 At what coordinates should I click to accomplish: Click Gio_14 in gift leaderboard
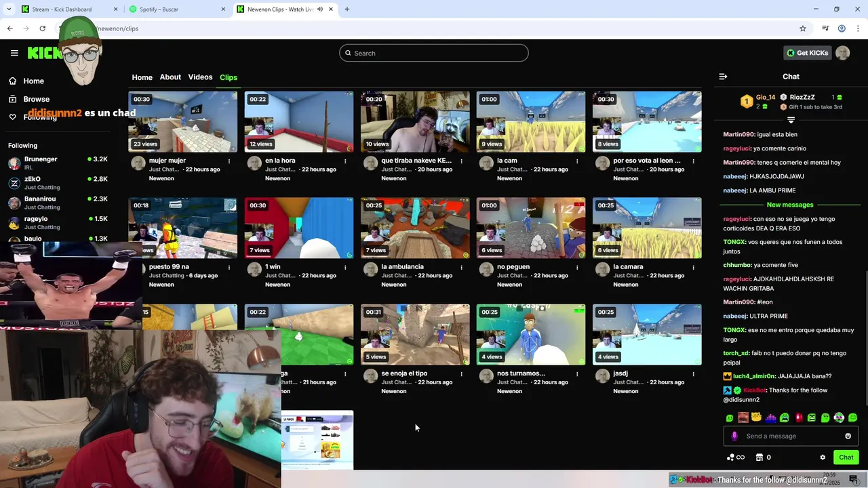click(x=766, y=98)
